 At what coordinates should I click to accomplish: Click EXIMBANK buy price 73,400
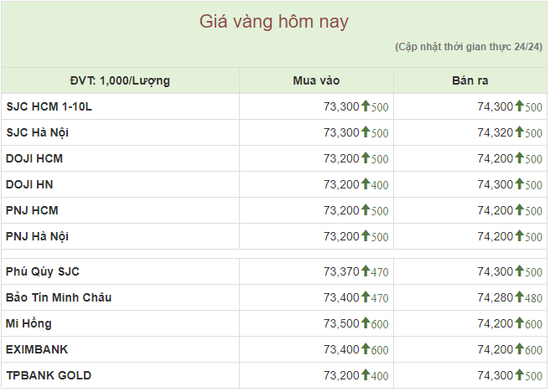[x=341, y=349]
